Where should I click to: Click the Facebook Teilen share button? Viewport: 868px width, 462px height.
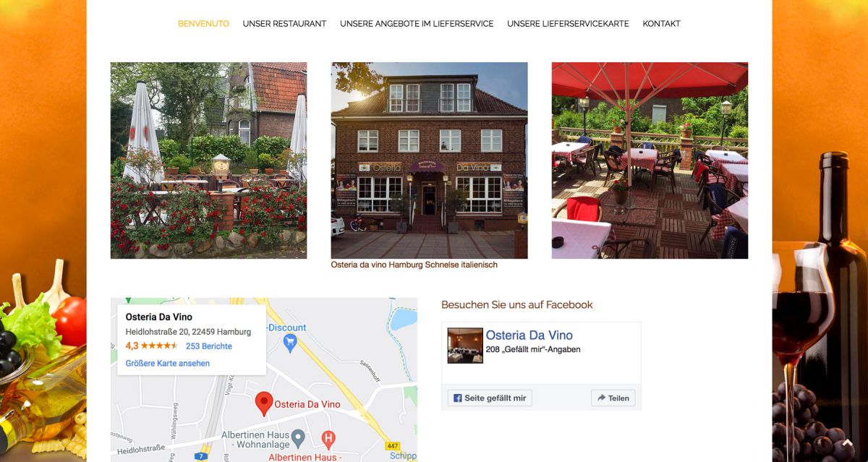click(x=613, y=398)
